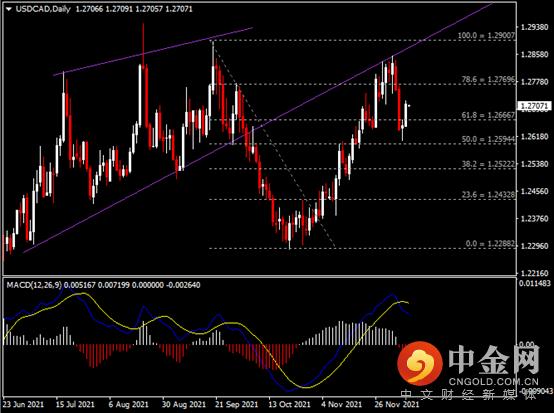Screen dimensions: 554x413
Task: Select the MACD(12,26,9) indicator label
Action: [x=34, y=285]
